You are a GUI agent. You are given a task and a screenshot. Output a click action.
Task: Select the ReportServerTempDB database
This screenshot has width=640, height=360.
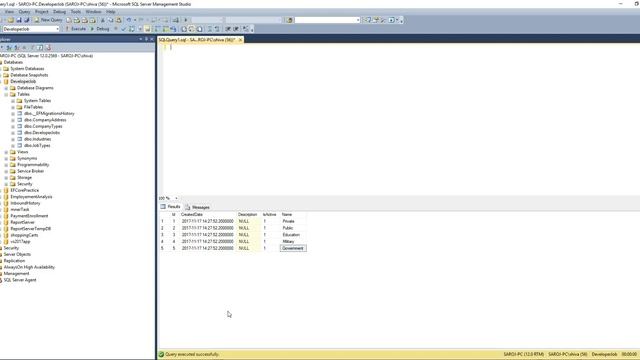coord(31,229)
